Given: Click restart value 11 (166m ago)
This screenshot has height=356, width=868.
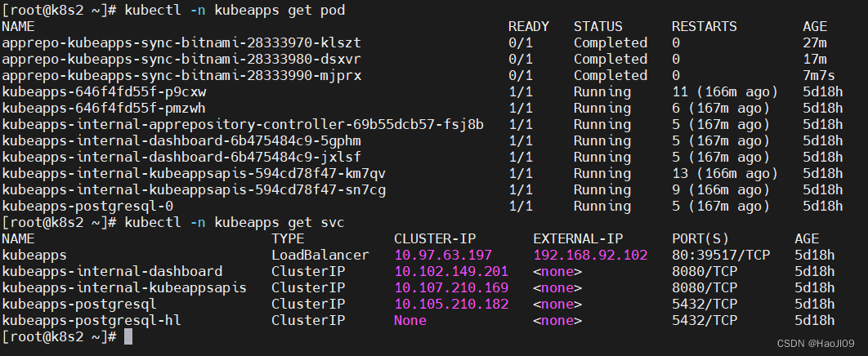Looking at the screenshot, I should point(725,91).
